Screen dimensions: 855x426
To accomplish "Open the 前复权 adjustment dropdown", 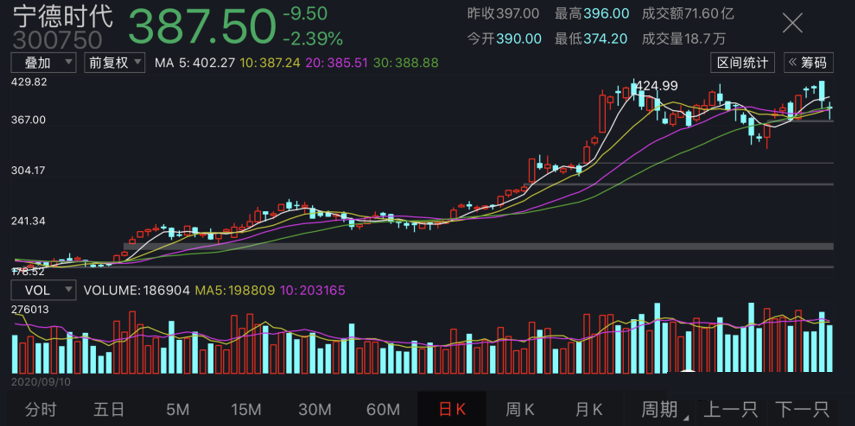I will coord(115,63).
